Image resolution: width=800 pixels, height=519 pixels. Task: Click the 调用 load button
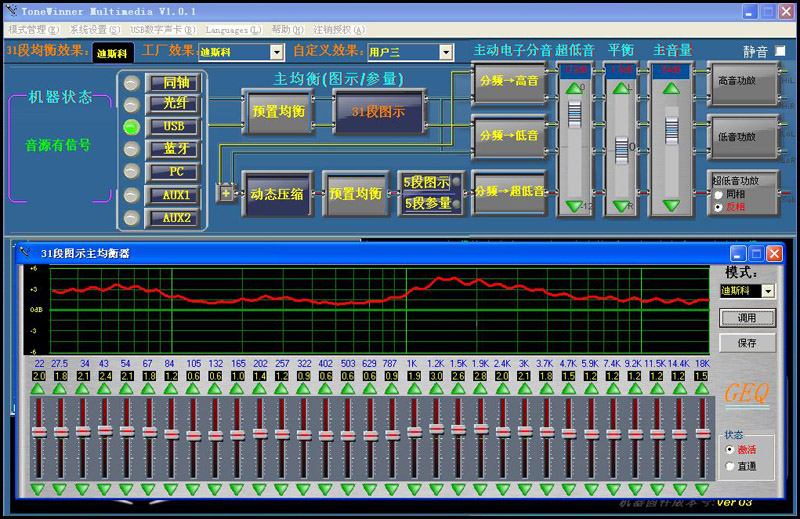747,318
